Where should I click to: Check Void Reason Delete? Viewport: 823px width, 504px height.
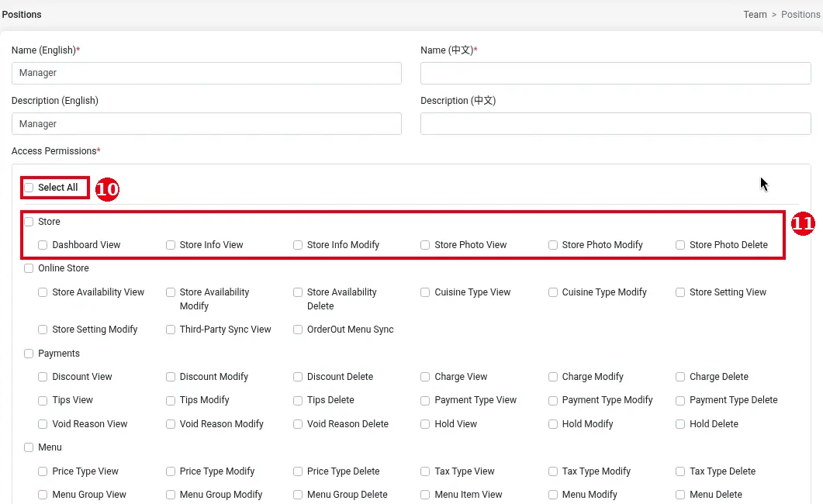(x=298, y=424)
